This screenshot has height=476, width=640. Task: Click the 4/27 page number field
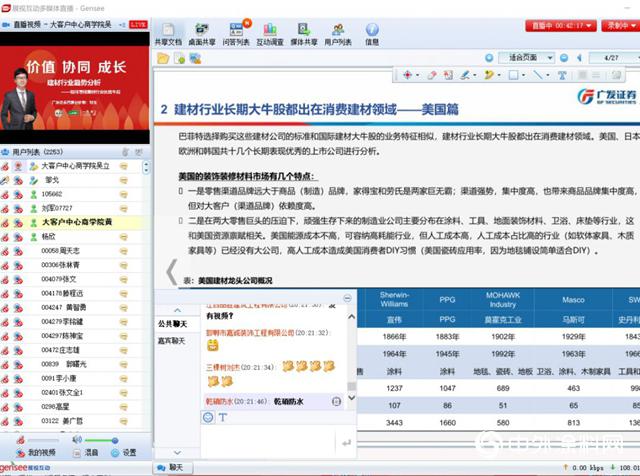(x=611, y=58)
